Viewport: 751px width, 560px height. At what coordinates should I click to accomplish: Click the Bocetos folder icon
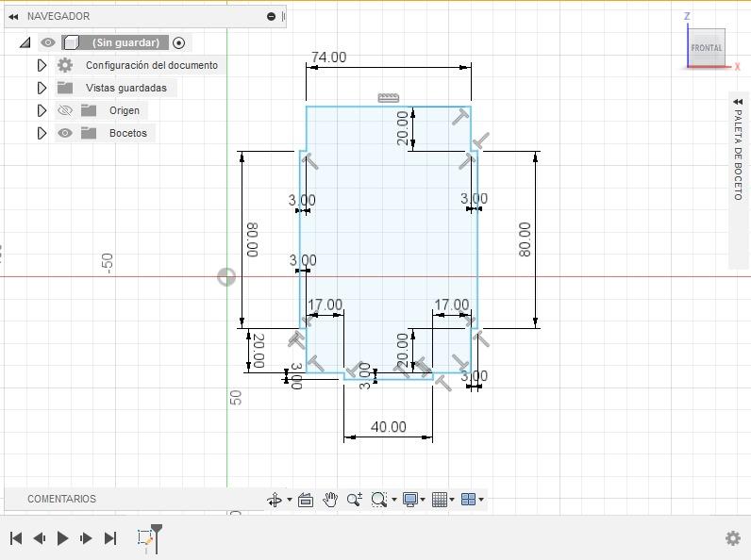(x=89, y=133)
